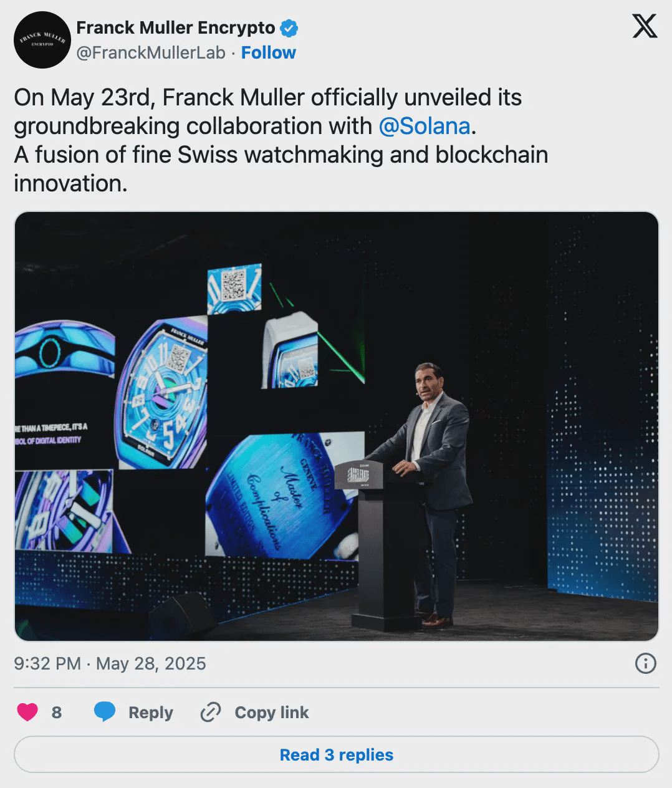The height and width of the screenshot is (788, 672).
Task: Open the Franck Muller profile avatar
Action: coord(42,40)
